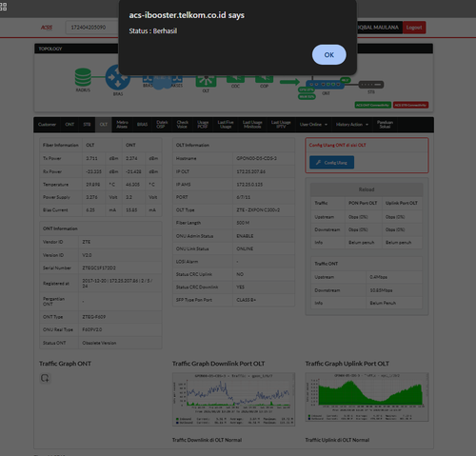
Task: Open the Datek OSP tab
Action: tap(162, 125)
